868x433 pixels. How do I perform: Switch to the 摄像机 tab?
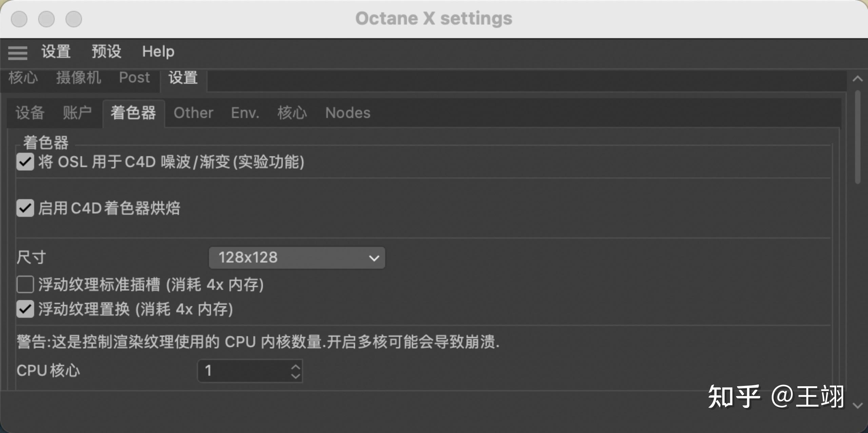pos(79,78)
